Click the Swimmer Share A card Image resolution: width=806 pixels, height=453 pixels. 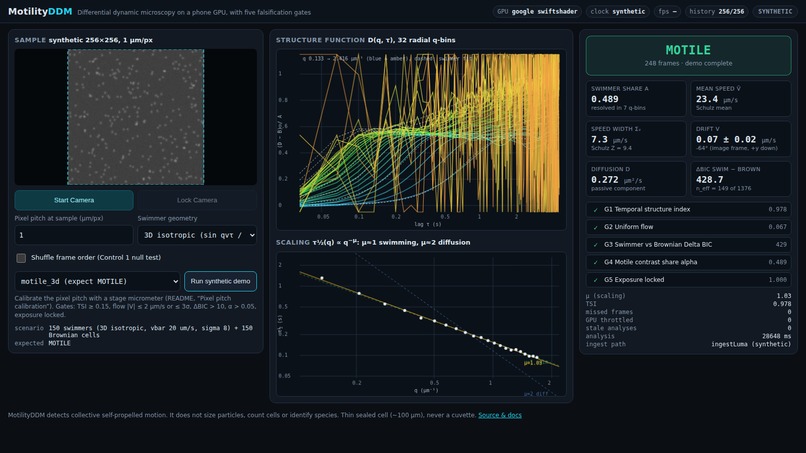point(636,98)
